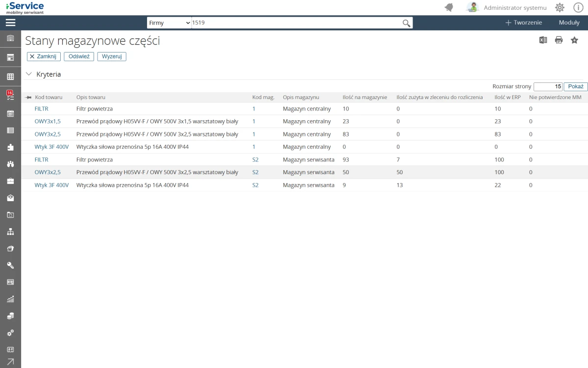Open the settings gear icon

pos(560,7)
